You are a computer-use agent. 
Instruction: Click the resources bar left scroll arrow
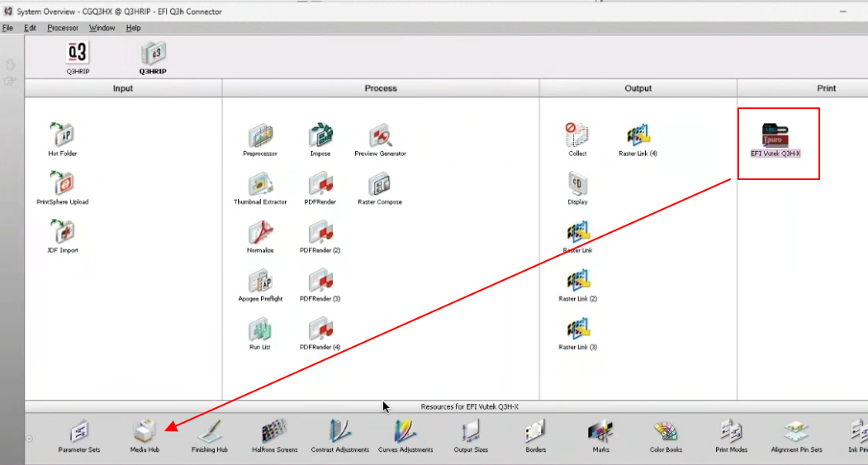pos(30,439)
